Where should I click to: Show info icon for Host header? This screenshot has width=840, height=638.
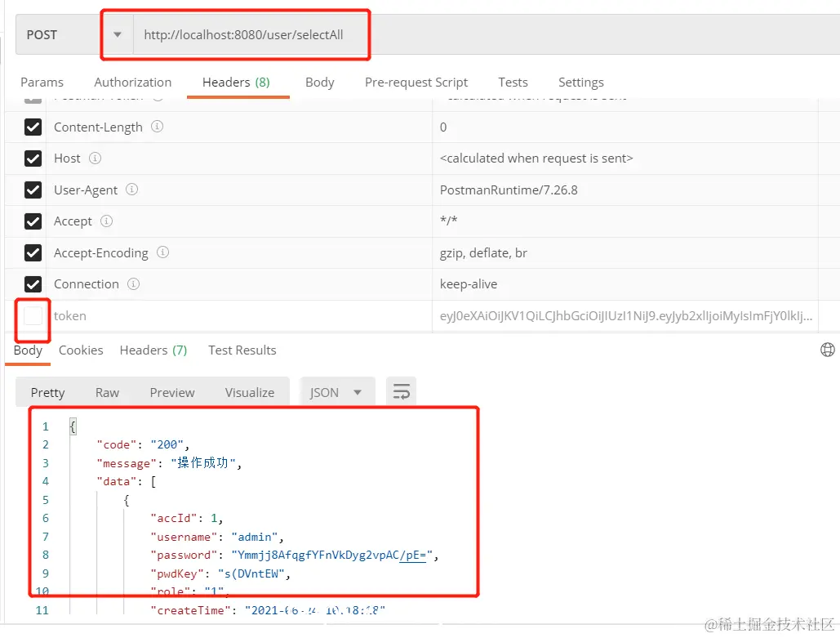(95, 158)
